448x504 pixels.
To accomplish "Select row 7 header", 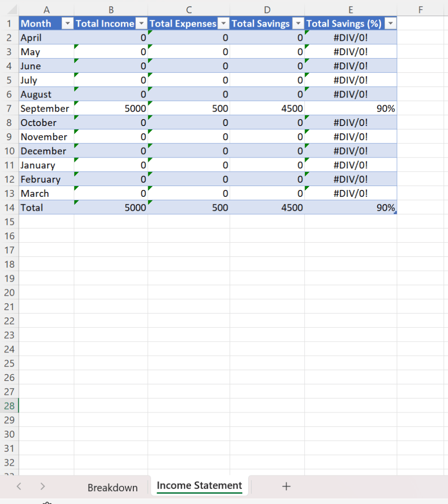I will pyautogui.click(x=9, y=108).
